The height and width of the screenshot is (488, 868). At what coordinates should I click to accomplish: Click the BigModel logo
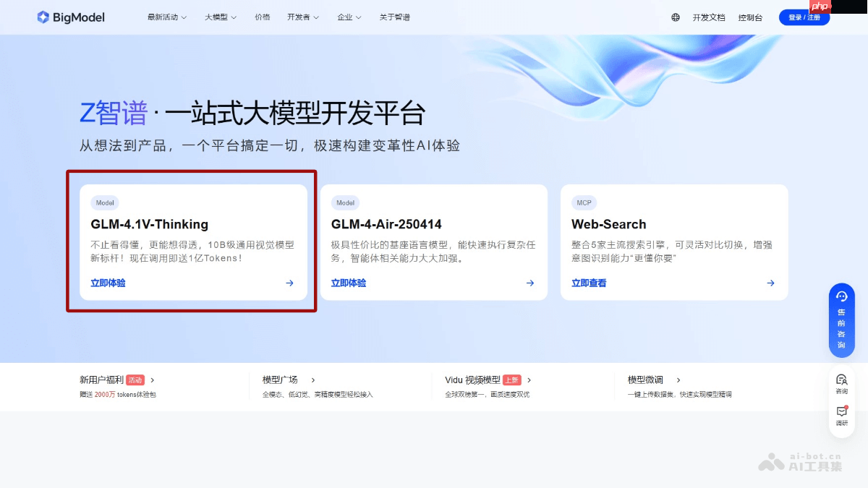(x=71, y=17)
